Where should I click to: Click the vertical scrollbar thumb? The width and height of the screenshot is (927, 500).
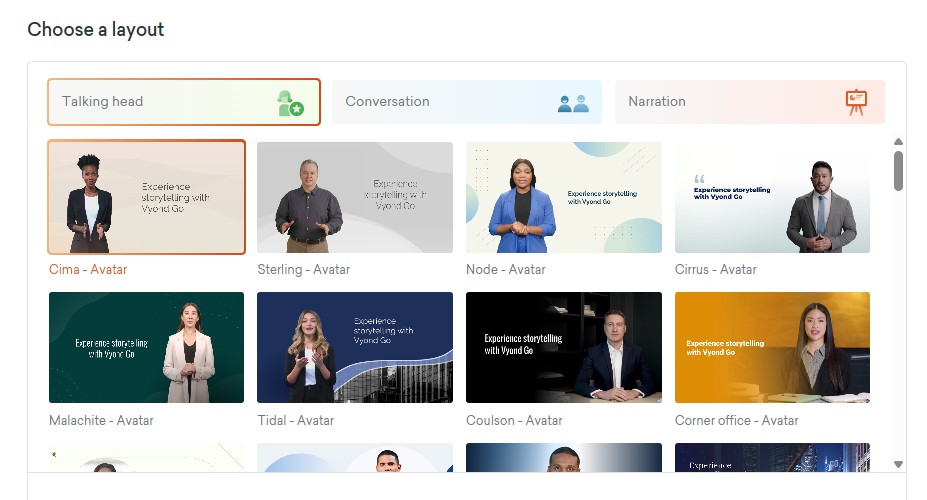pos(898,170)
